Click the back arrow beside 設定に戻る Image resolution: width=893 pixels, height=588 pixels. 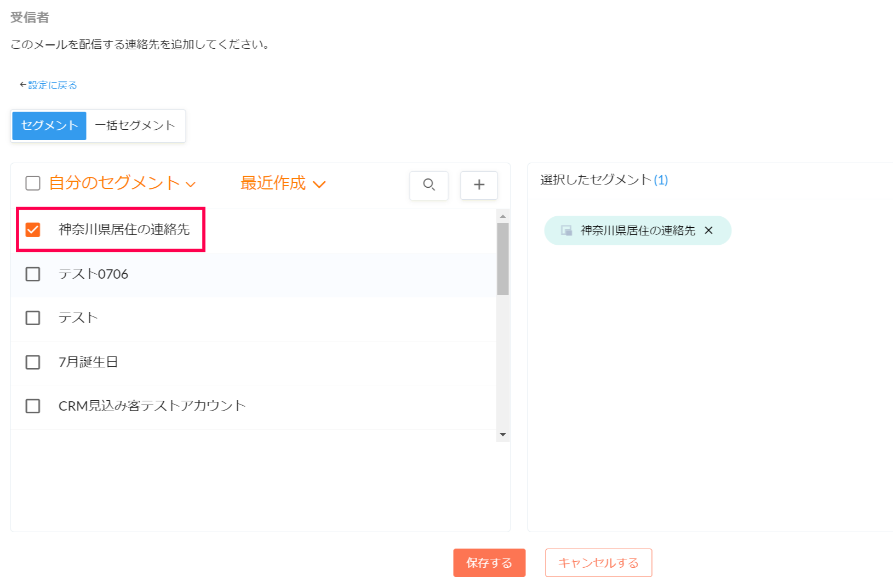[x=22, y=85]
